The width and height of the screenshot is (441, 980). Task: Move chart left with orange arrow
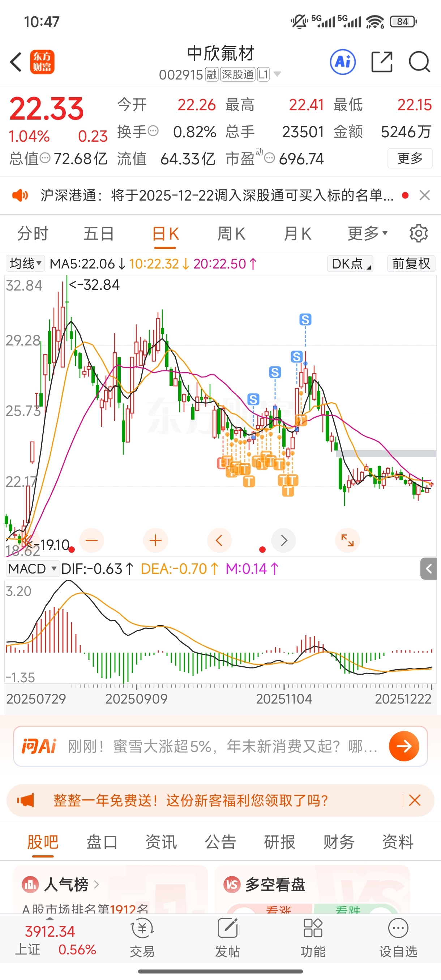tap(219, 540)
